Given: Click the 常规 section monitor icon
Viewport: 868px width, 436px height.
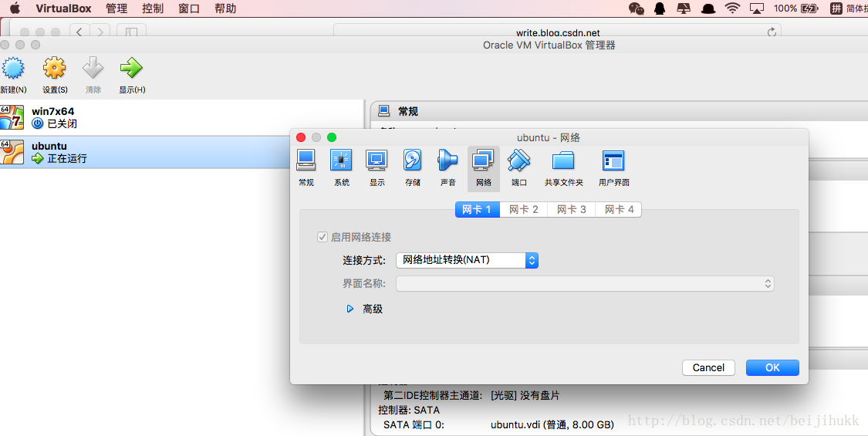Looking at the screenshot, I should [383, 111].
